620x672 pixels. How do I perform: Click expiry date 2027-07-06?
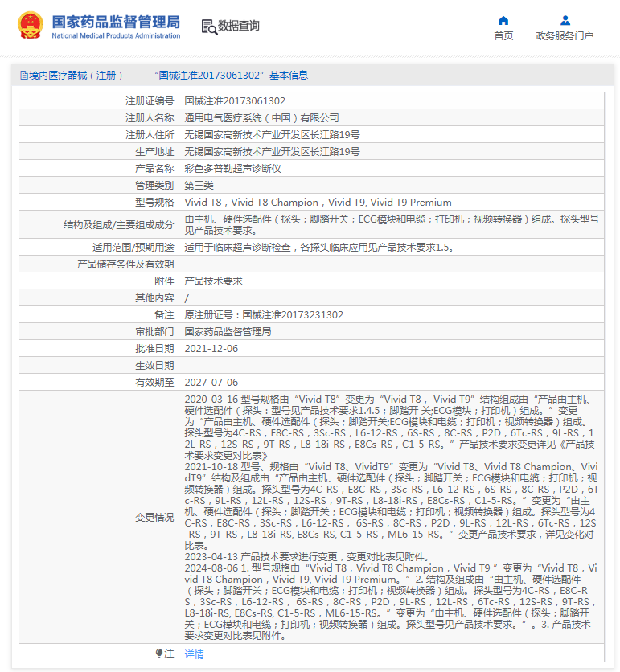211,383
